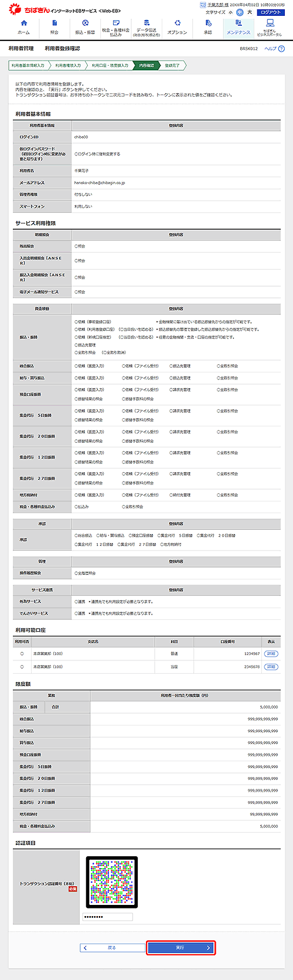Click the 利用可能口座 section heading
Screen dimensions: 293x980
(x=30, y=630)
